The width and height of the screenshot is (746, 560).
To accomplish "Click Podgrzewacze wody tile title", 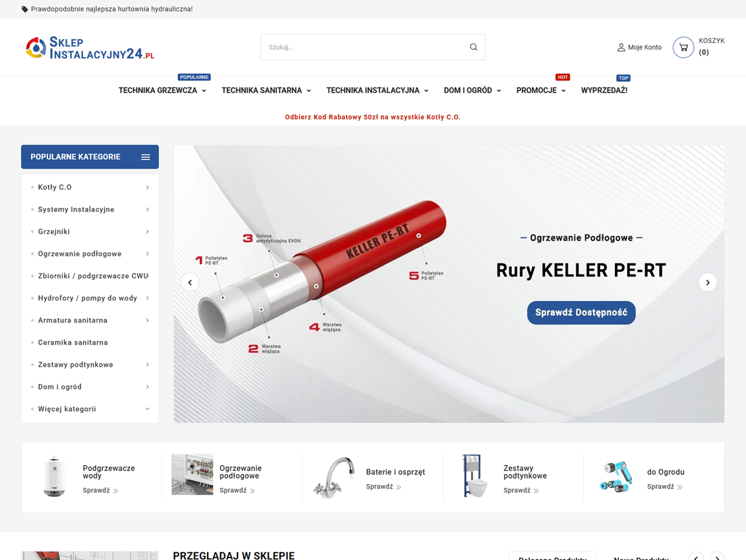I will [x=108, y=472].
